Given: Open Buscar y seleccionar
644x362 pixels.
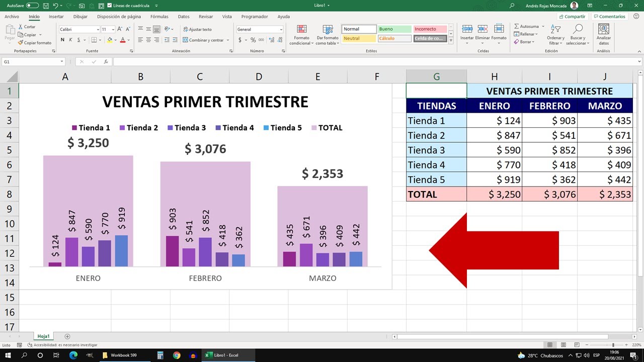Looking at the screenshot, I should [578, 34].
